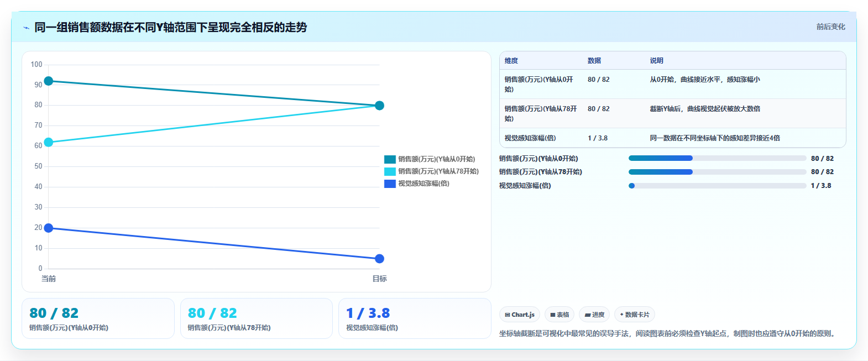Click the 目标 x-axis label
Screen dimensions: 868x361
379,279
